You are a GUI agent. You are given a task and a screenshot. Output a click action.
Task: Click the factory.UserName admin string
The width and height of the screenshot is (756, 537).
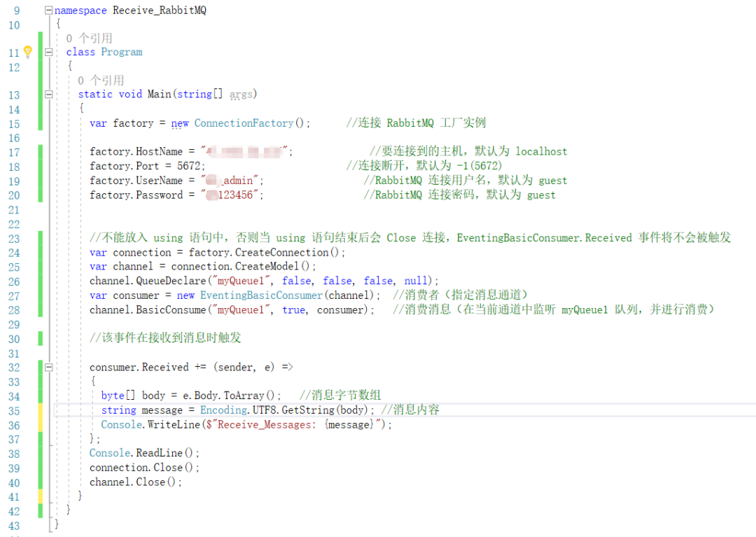pyautogui.click(x=231, y=181)
